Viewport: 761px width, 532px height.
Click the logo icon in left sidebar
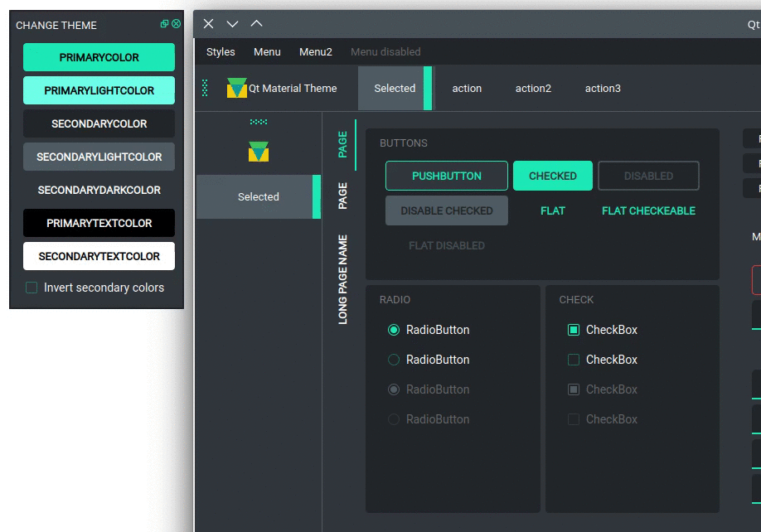(x=258, y=152)
